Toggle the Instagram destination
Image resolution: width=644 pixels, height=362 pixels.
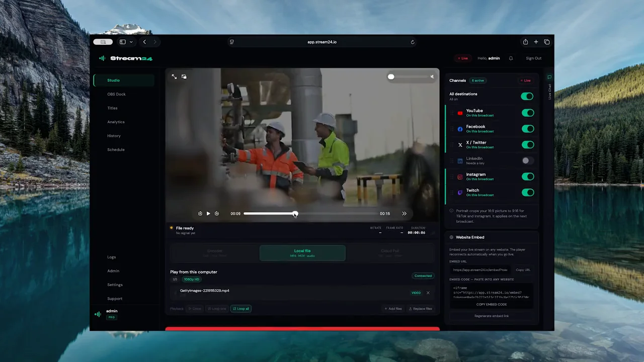528,176
